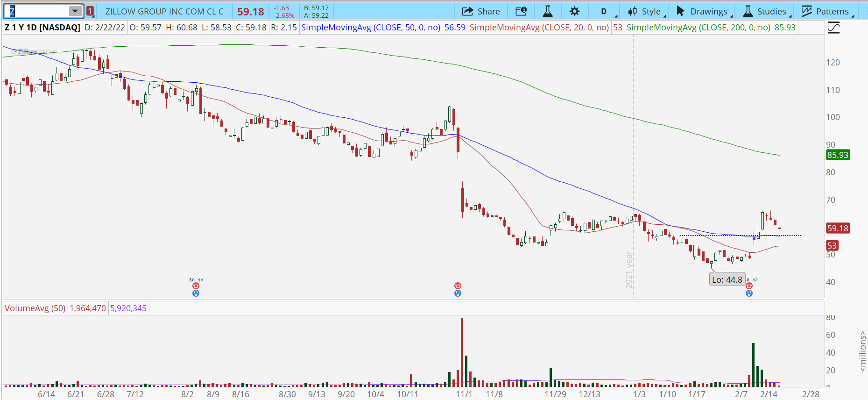Click the A: 59.22 ask quote
Screen dimensions: 868x400
(x=316, y=15)
